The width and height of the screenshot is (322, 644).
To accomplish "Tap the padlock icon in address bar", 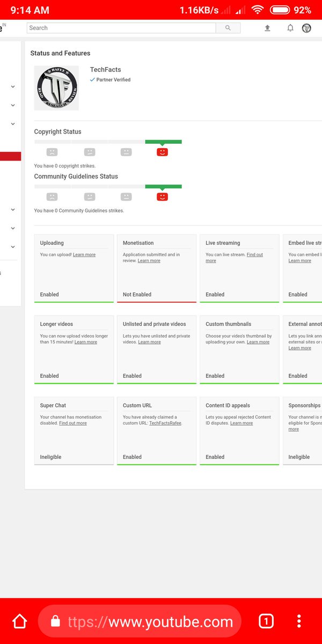I will coord(55,621).
